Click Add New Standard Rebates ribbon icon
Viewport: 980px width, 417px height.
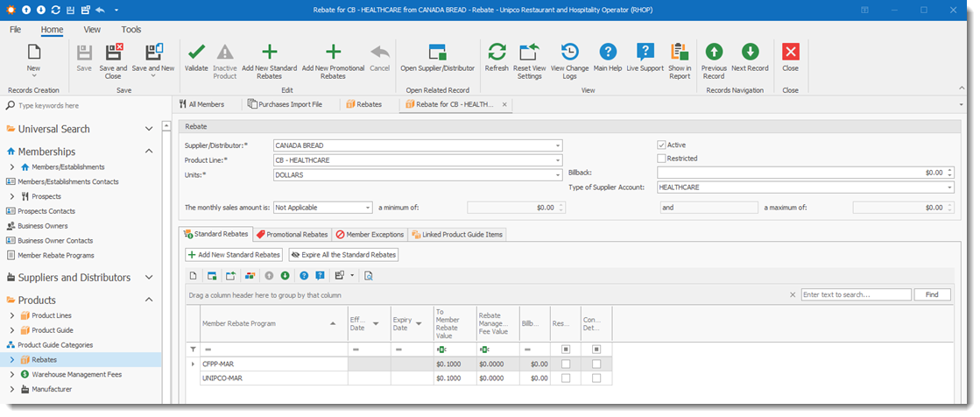(x=270, y=53)
